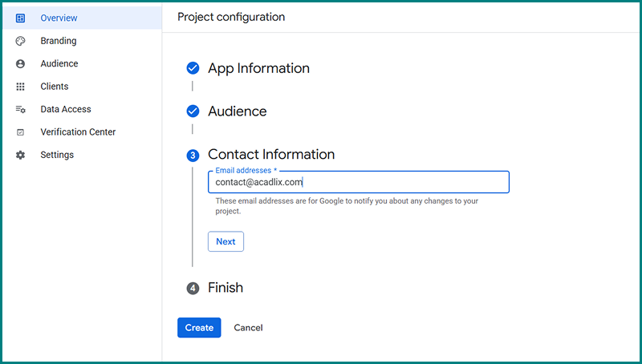This screenshot has height=364, width=642.
Task: Go to Verification Center in sidebar
Action: click(78, 132)
